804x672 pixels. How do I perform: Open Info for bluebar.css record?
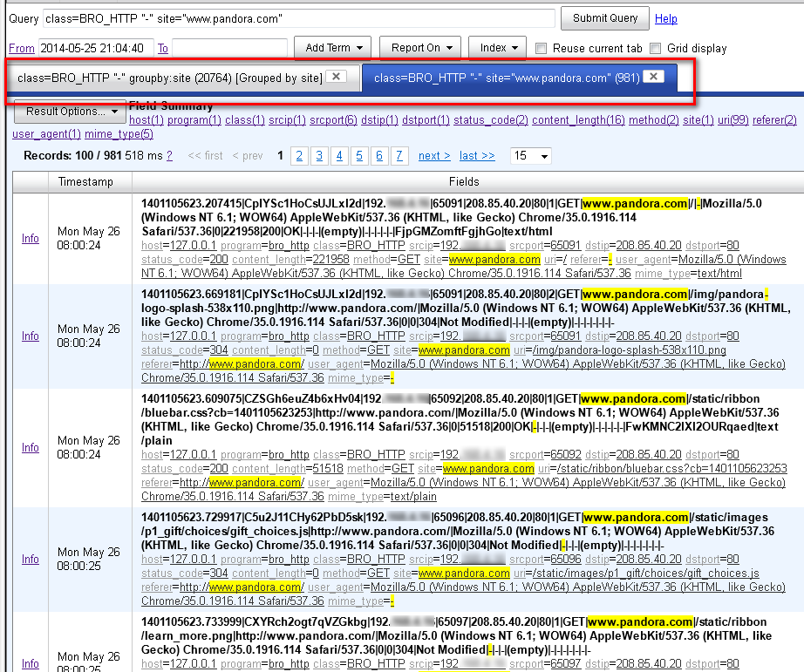pyautogui.click(x=31, y=447)
